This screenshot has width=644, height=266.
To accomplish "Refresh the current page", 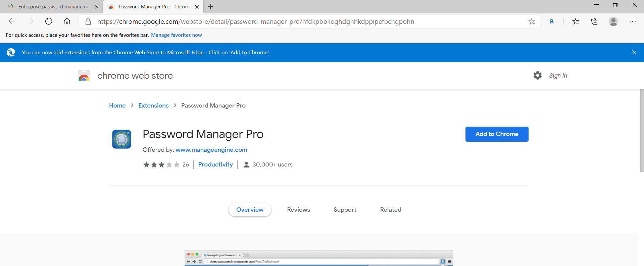I will [49, 21].
